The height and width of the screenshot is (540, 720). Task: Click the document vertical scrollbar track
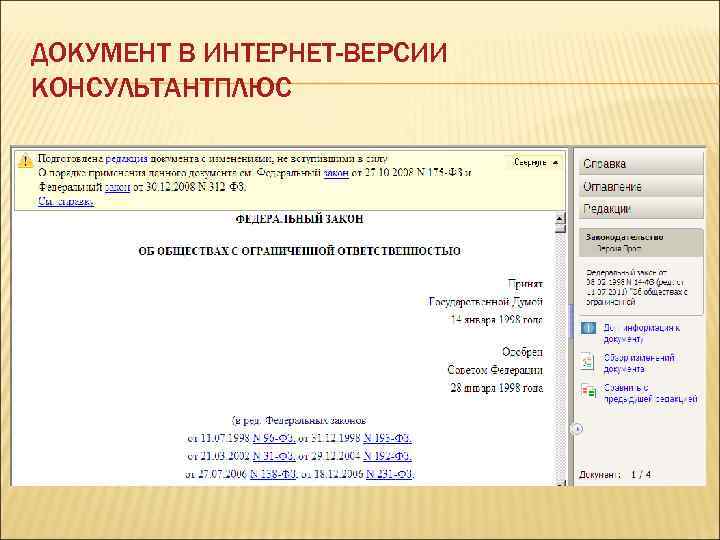pos(560,358)
